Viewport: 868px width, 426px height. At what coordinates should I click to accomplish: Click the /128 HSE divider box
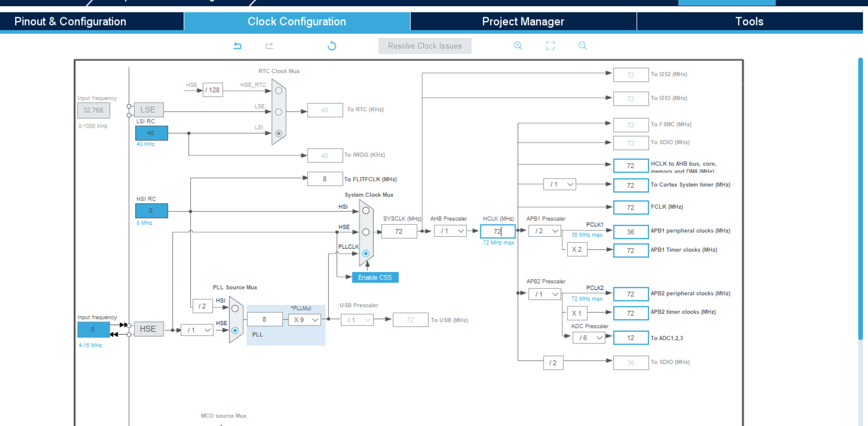click(x=213, y=90)
